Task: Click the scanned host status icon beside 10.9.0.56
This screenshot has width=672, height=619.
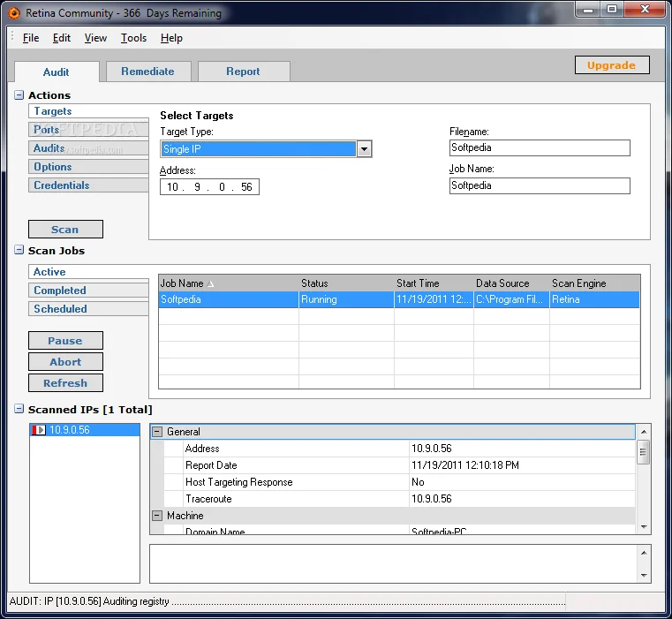Action: point(39,430)
